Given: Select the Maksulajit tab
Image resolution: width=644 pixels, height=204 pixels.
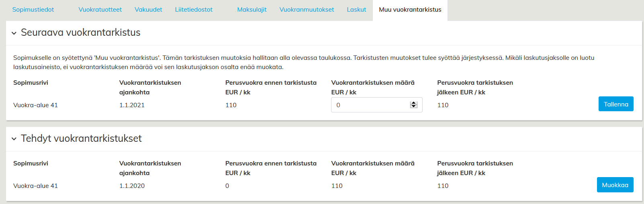Looking at the screenshot, I should pyautogui.click(x=252, y=10).
